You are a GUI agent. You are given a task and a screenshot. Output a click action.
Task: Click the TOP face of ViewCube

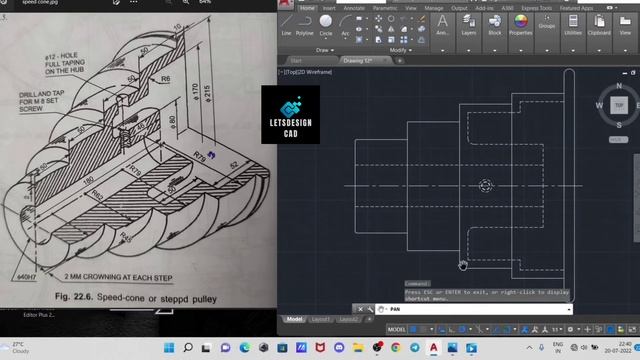pyautogui.click(x=619, y=105)
